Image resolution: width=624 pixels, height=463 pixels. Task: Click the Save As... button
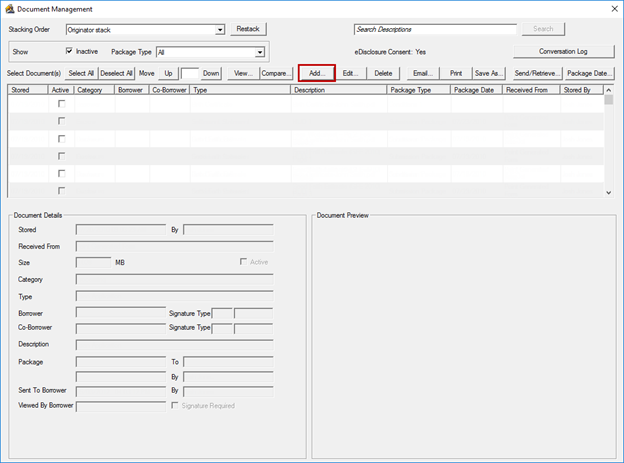click(x=489, y=73)
